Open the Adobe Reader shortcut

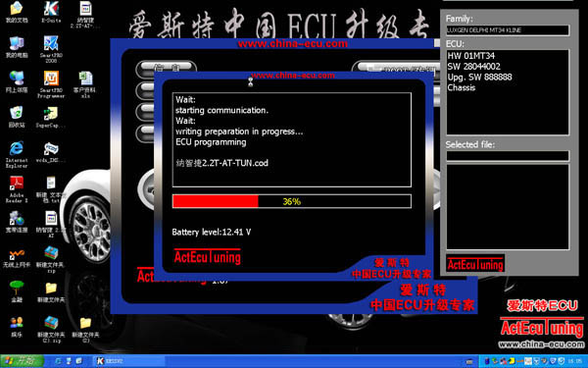[x=17, y=189]
